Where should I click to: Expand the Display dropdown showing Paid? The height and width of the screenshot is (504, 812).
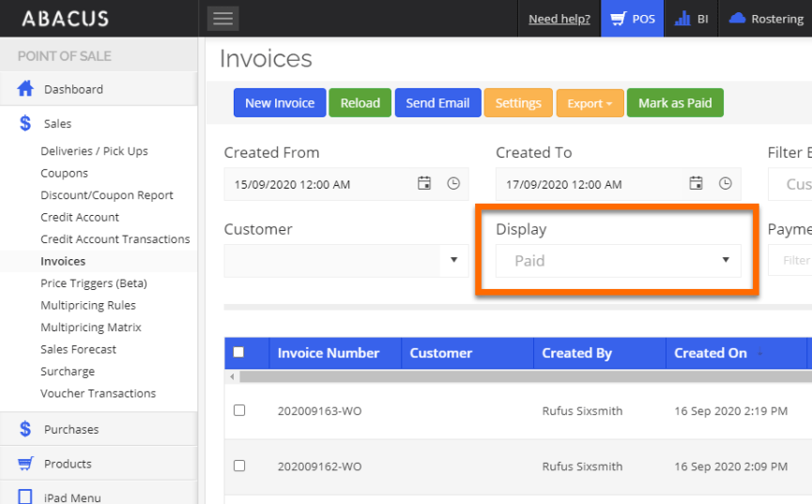725,261
